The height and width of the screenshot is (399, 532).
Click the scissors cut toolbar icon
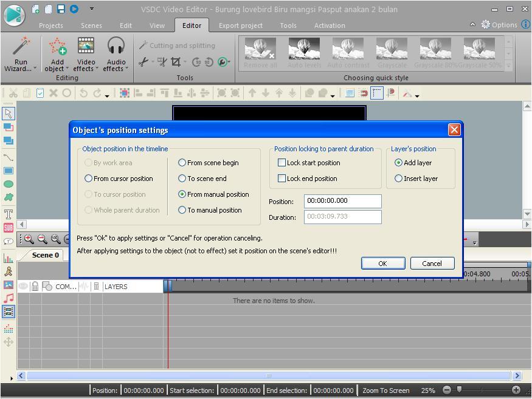click(13, 93)
